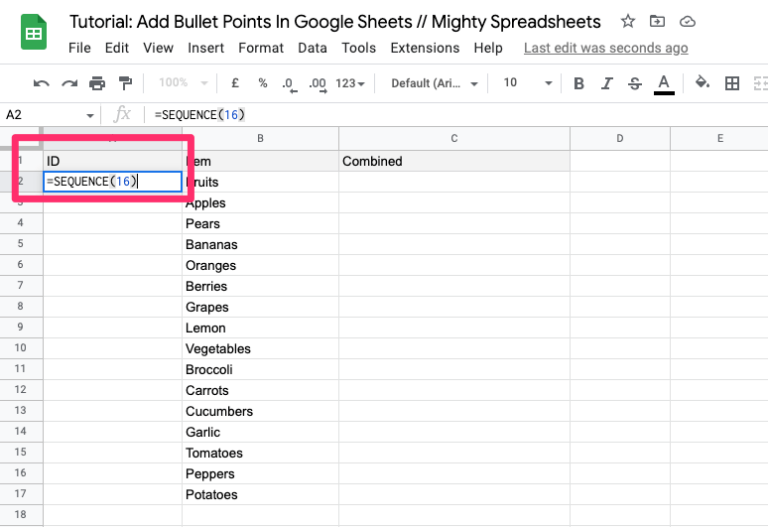Select the Bananas cell
Image resolution: width=768 pixels, height=527 pixels.
point(260,244)
